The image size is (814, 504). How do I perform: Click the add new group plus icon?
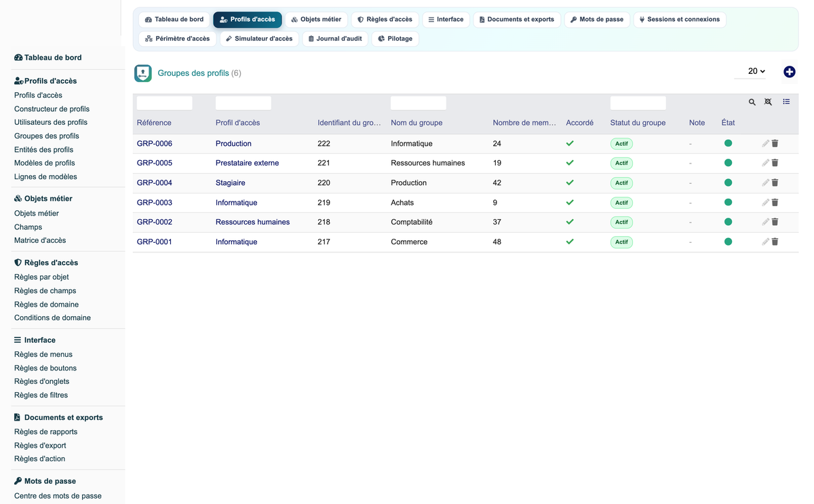coord(789,72)
